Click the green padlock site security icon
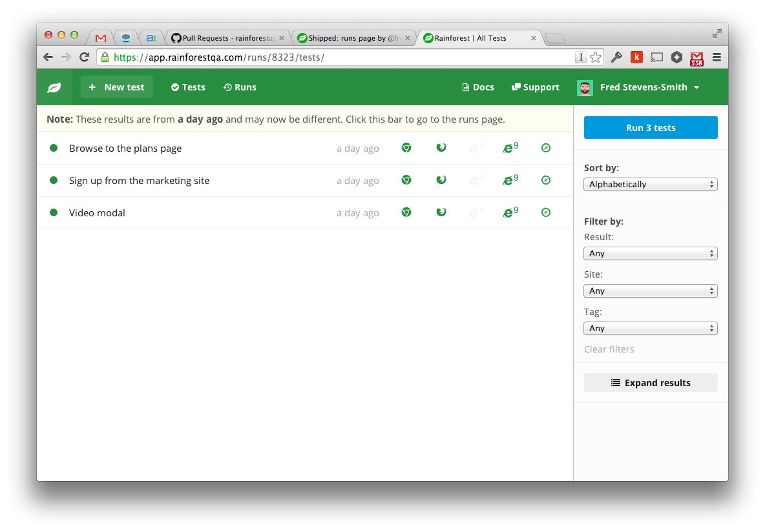 coord(105,57)
